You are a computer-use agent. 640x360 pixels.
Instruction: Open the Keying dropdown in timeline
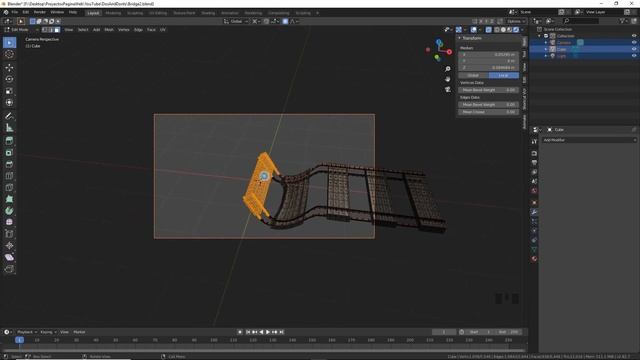[x=48, y=332]
